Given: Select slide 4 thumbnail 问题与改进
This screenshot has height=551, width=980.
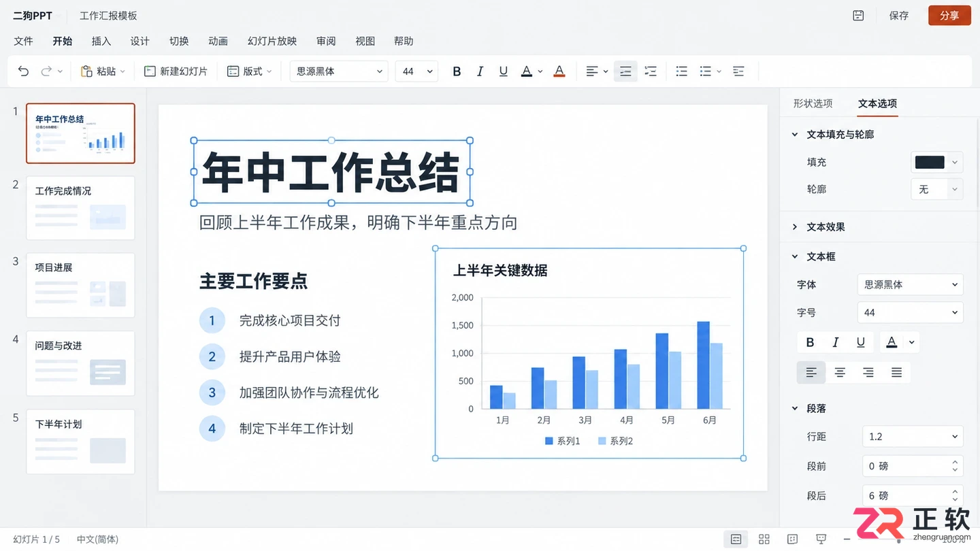Looking at the screenshot, I should pyautogui.click(x=80, y=363).
